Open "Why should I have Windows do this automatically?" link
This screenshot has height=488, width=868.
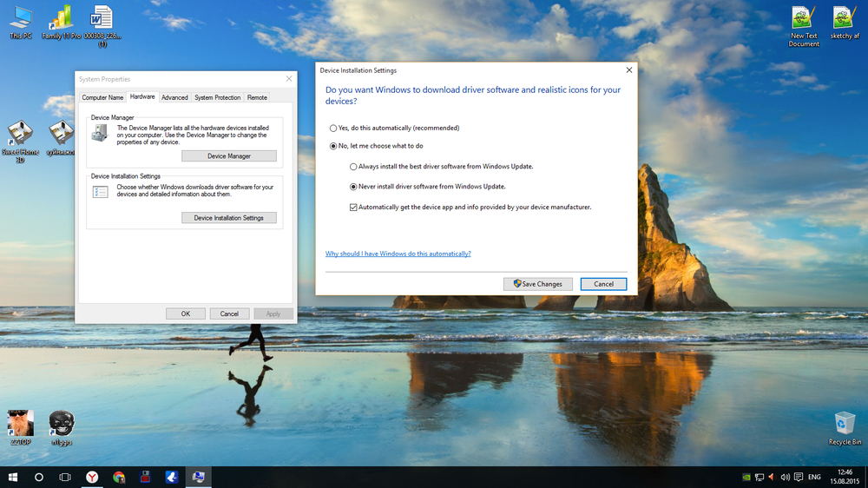[x=398, y=254]
